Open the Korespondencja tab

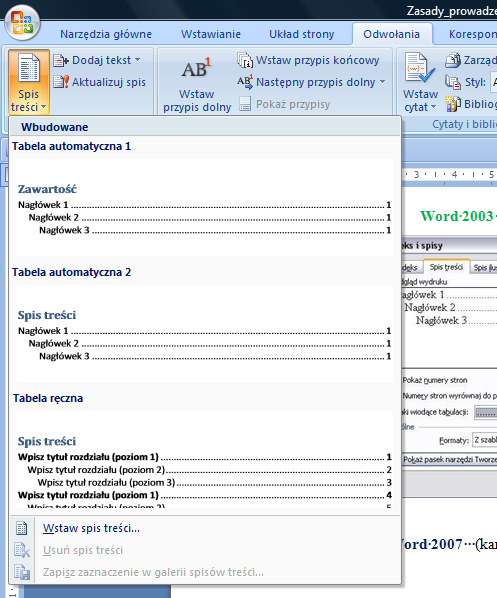[473, 34]
